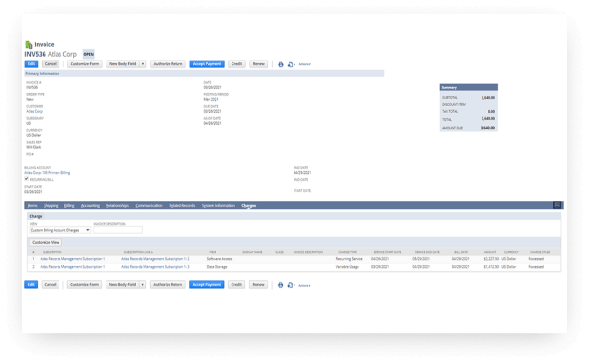Click the top New Body Field button
This screenshot has height=364, width=589.
point(123,64)
